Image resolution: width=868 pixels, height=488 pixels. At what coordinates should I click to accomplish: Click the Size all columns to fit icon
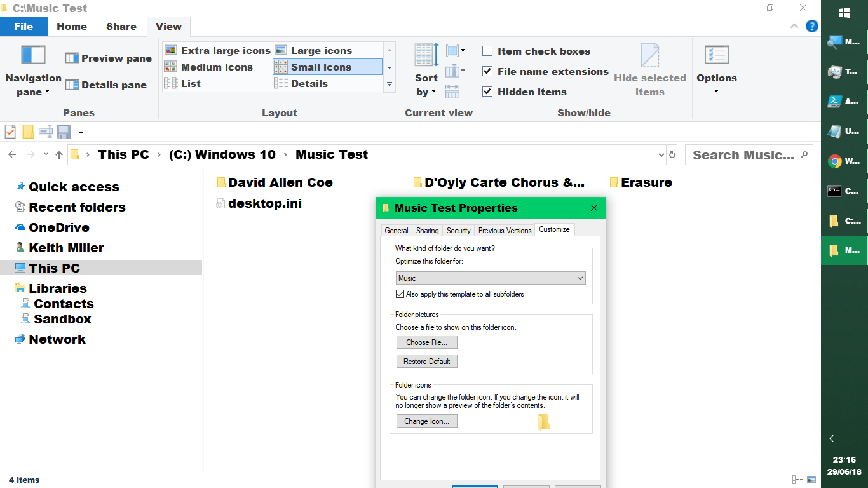tap(452, 91)
